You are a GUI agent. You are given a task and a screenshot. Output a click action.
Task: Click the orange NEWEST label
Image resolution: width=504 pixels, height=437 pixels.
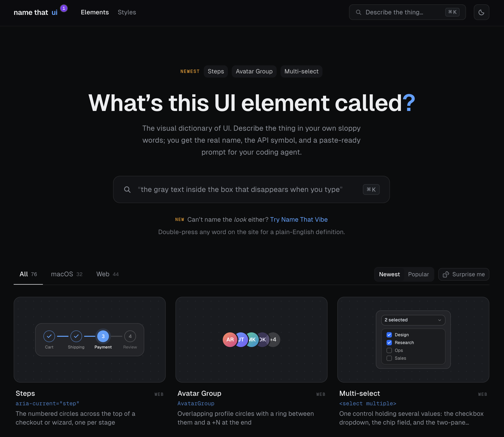[x=190, y=71]
